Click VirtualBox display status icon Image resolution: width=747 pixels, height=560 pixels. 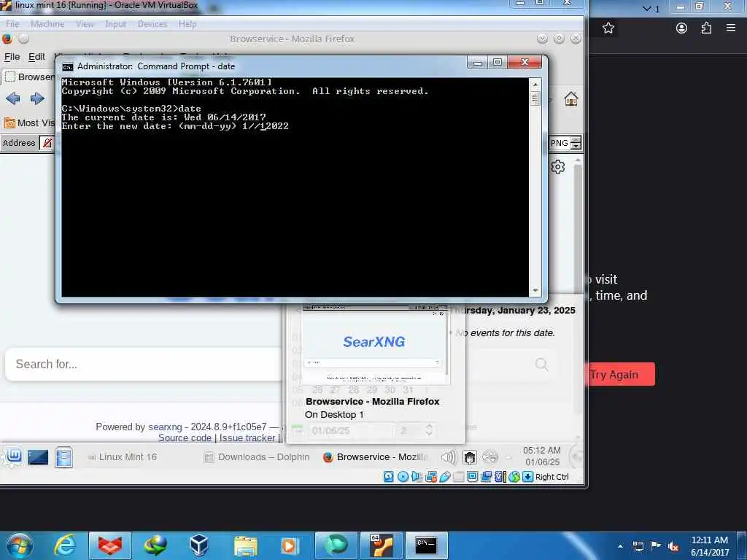pos(472,477)
